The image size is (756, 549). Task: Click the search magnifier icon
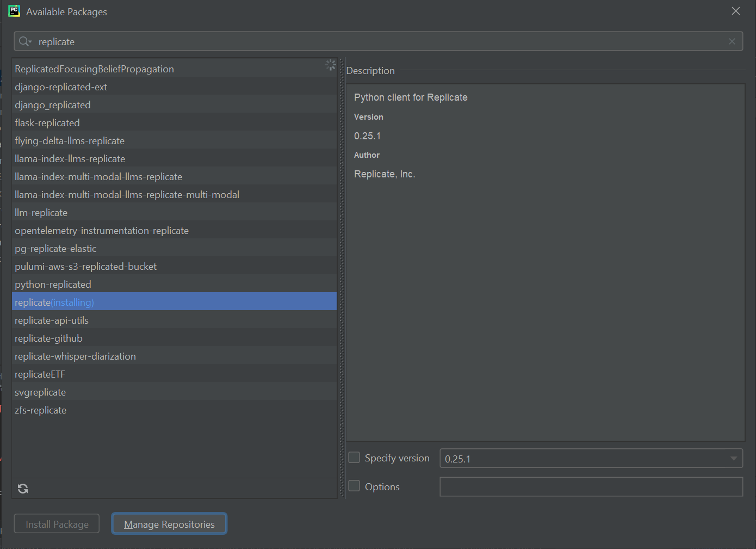[24, 41]
